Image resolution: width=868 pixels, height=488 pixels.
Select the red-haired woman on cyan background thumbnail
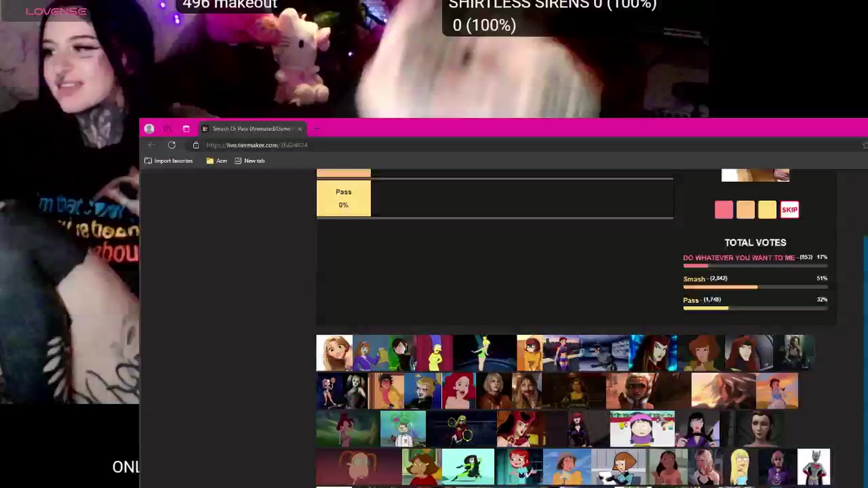pyautogui.click(x=654, y=353)
